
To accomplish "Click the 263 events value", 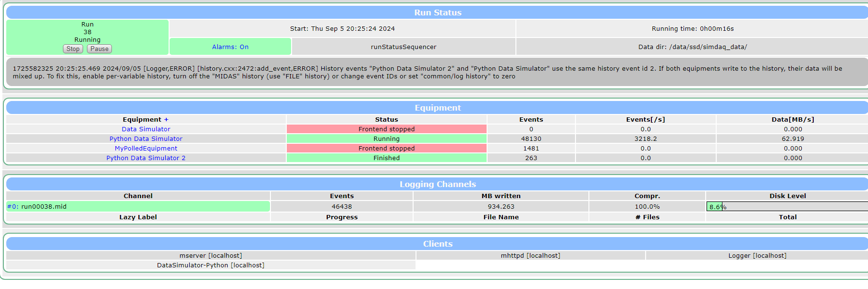I will coord(531,158).
